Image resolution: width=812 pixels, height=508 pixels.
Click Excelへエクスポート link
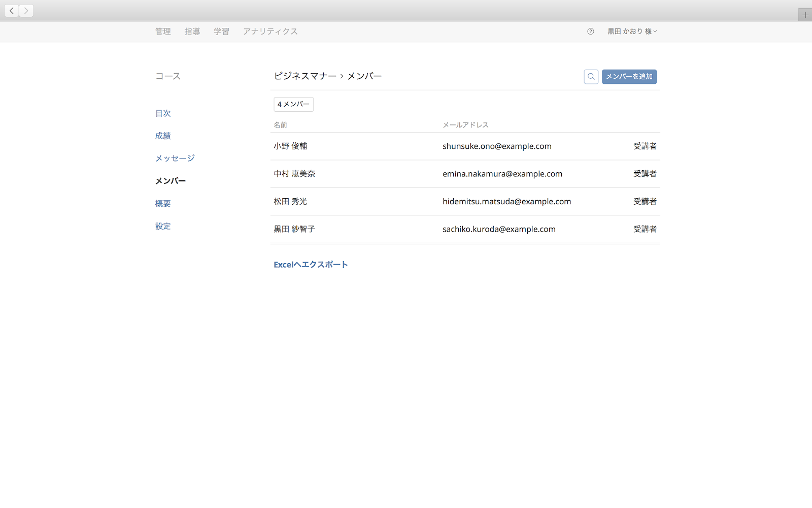(x=311, y=265)
